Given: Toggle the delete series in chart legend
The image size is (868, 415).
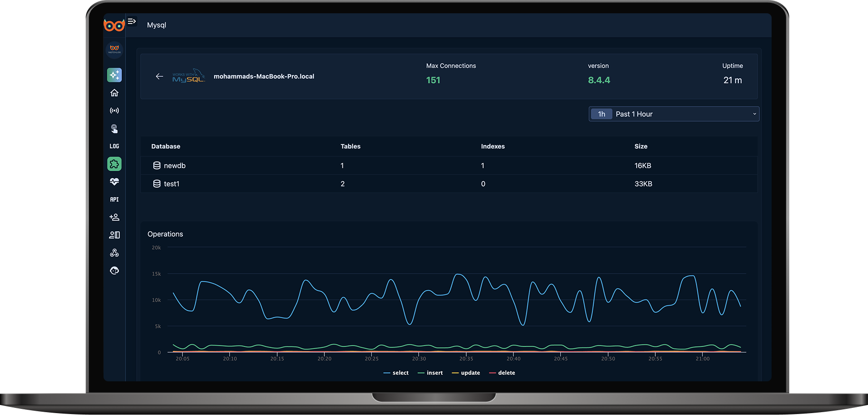Looking at the screenshot, I should [502, 373].
